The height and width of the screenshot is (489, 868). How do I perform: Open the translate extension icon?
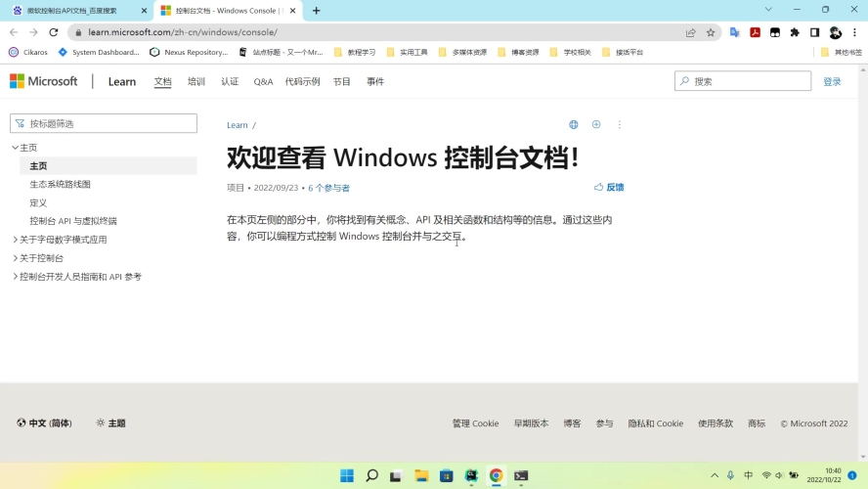(x=735, y=32)
